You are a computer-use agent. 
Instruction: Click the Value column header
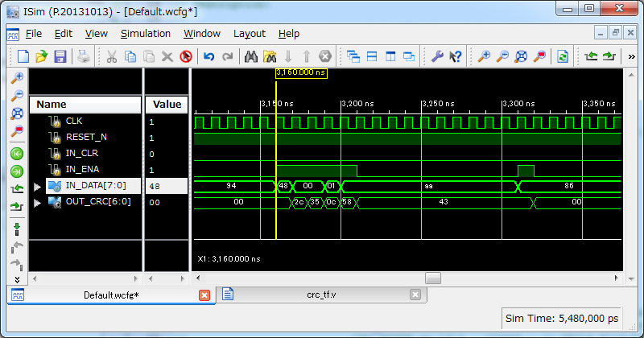(167, 105)
